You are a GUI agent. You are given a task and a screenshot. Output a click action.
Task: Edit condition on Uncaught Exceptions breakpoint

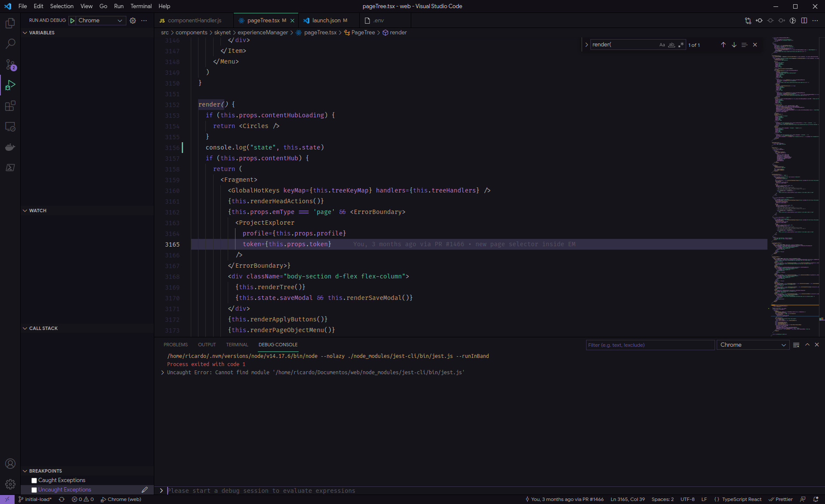click(x=145, y=490)
